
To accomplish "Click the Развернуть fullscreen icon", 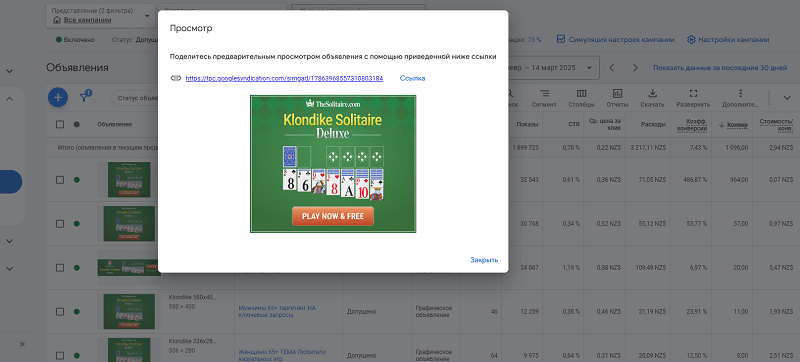I will pos(693,98).
